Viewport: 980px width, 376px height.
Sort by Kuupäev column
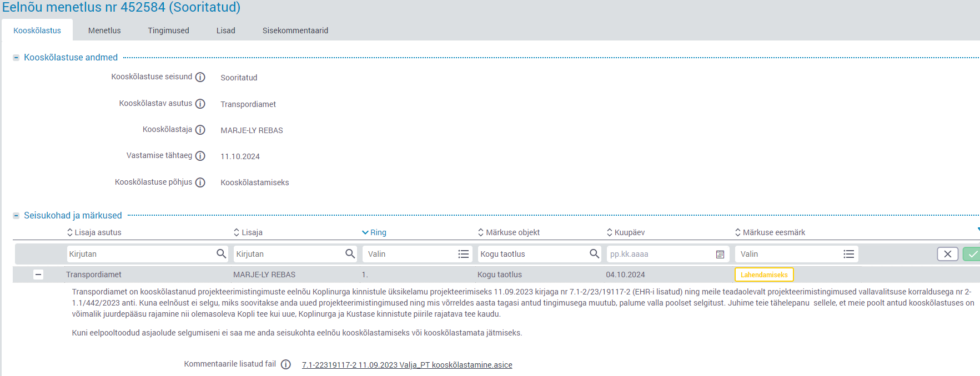tap(626, 232)
